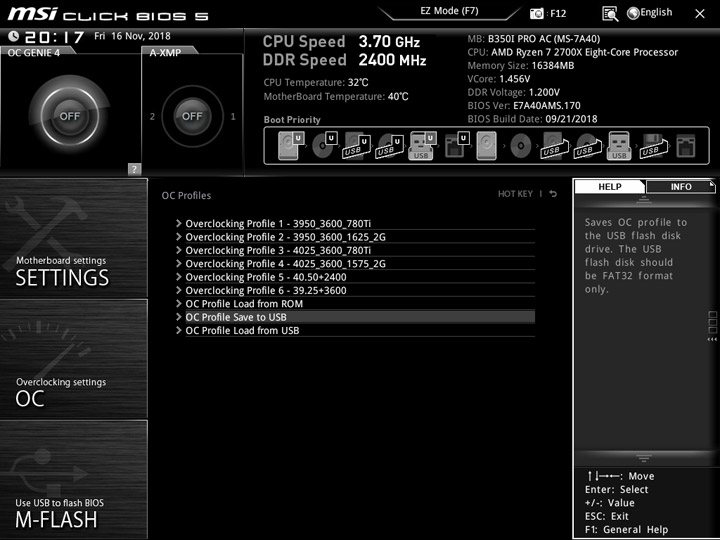Screen dimensions: 720x540
Task: Click the OC Profiles page heading
Action: click(x=186, y=196)
